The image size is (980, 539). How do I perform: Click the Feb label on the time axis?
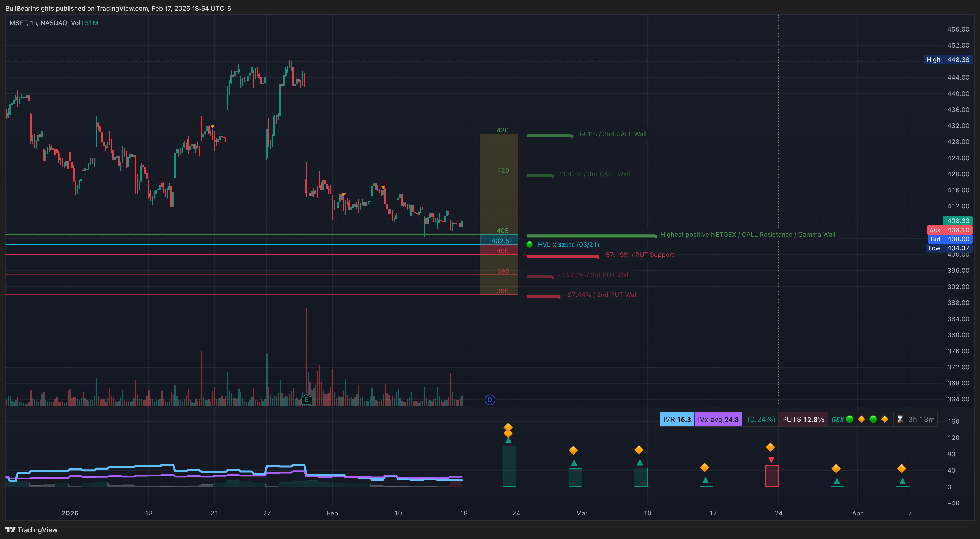tap(332, 513)
